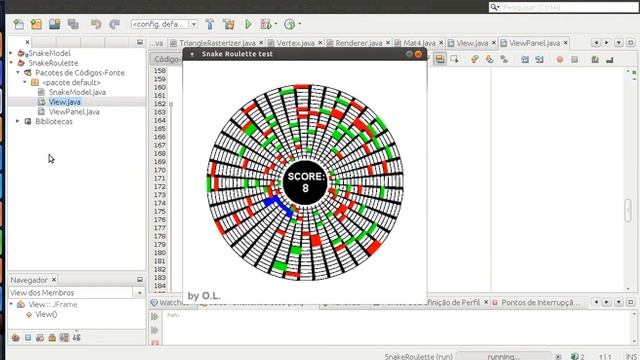Screen dimensions: 640x360
Task: Collapse the pacote default node
Action: tap(25, 82)
